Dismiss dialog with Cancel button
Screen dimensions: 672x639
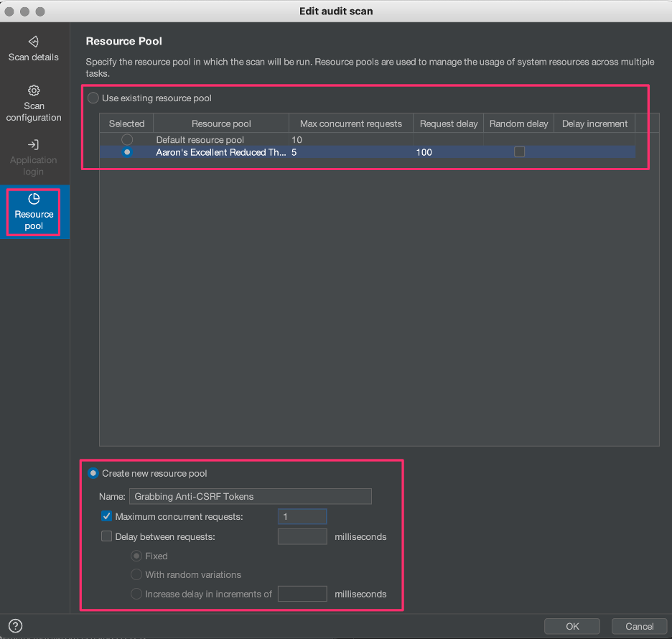[639, 626]
